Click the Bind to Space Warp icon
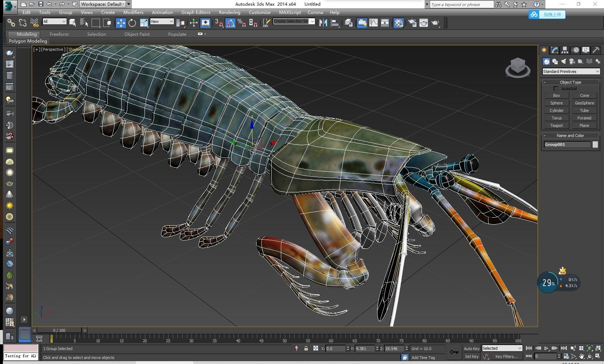 [34, 23]
